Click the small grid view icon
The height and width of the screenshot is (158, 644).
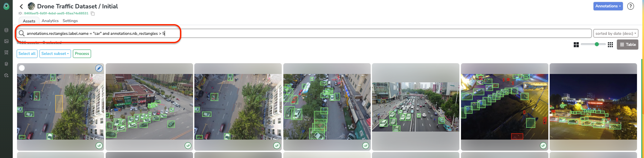(610, 45)
